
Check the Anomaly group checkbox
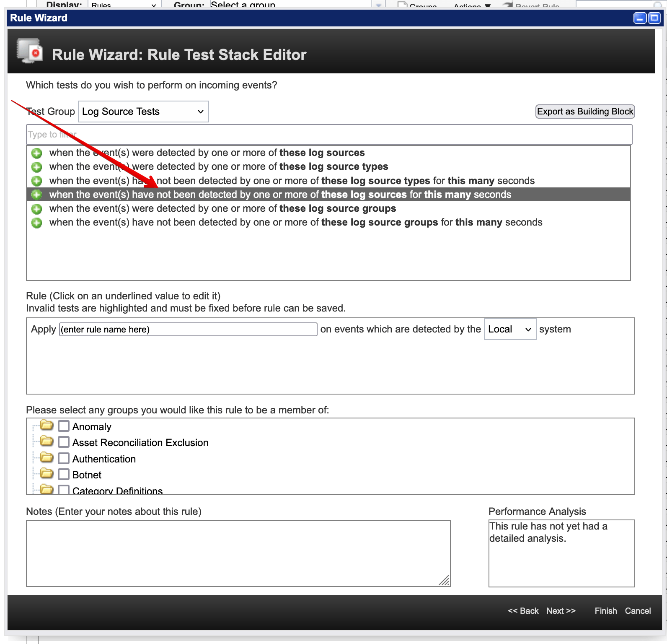tap(64, 426)
